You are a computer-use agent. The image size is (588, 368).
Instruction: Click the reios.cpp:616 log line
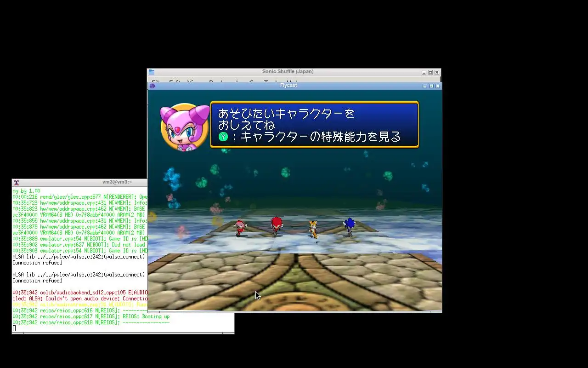pos(80,310)
